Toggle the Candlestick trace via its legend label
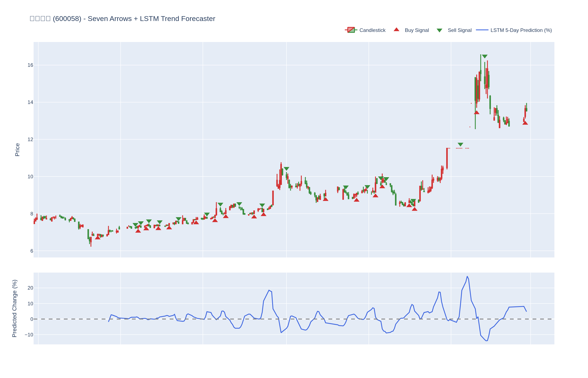 (372, 30)
